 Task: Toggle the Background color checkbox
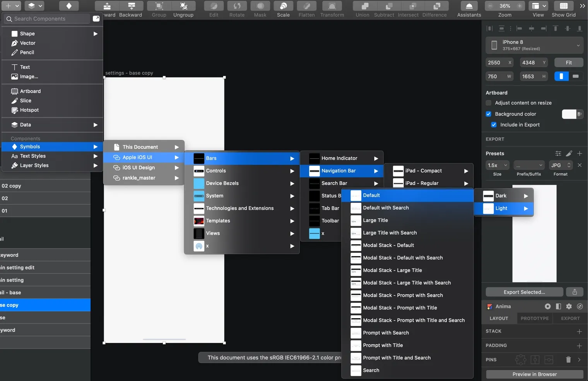point(489,114)
